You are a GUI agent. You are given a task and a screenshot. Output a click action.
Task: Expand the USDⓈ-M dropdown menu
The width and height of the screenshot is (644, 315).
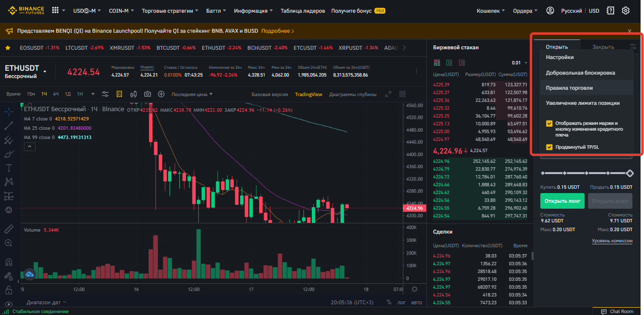(87, 11)
